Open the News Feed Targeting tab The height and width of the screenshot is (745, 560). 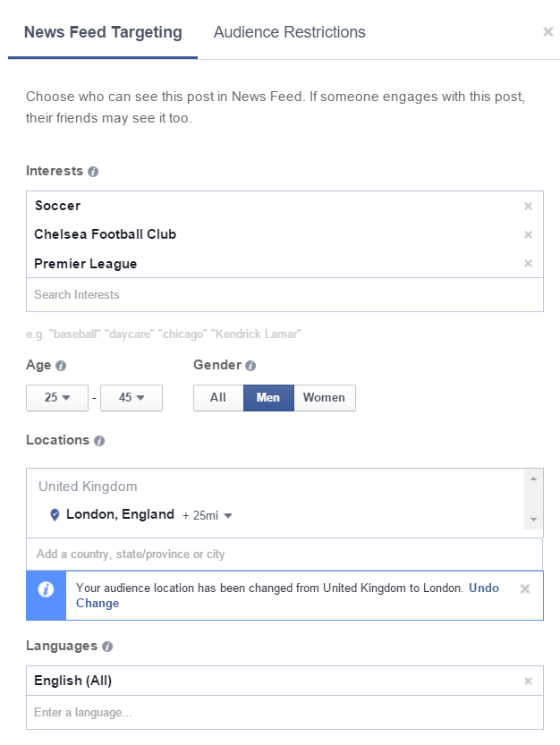point(103,32)
